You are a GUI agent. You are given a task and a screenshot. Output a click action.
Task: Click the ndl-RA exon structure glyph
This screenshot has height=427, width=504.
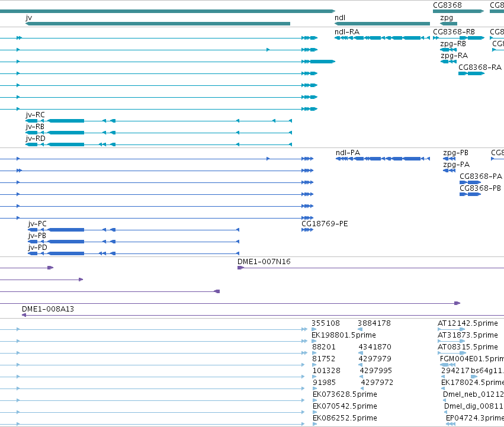(x=382, y=38)
